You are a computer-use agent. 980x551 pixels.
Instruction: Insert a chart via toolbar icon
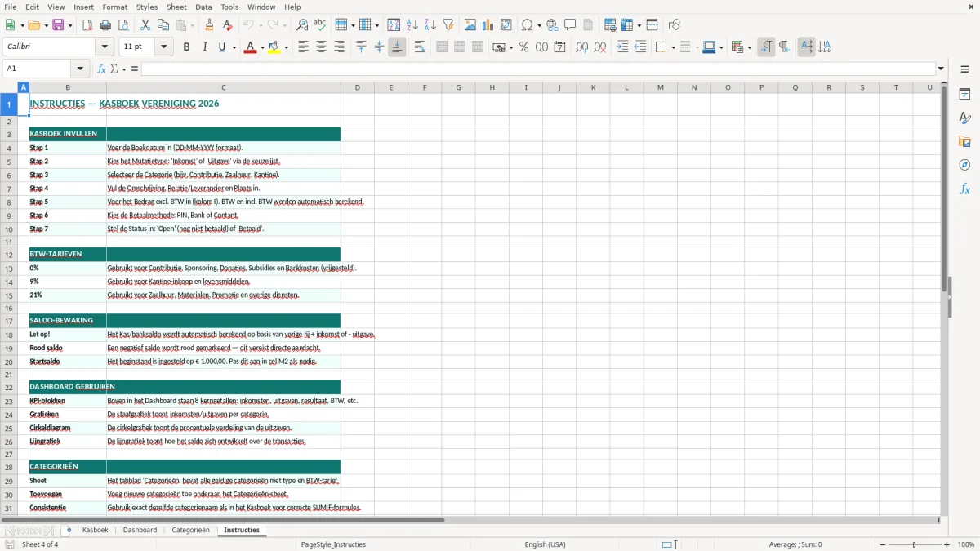coord(488,25)
